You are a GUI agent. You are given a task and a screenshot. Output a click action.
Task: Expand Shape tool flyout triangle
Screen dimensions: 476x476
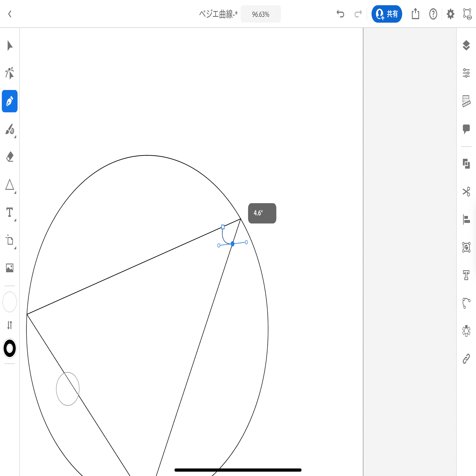coord(15,193)
